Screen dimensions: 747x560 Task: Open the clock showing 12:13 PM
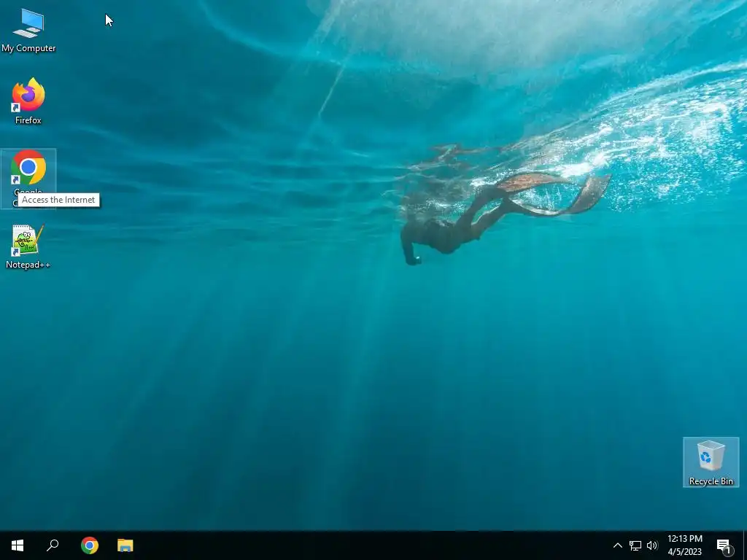[x=684, y=545]
